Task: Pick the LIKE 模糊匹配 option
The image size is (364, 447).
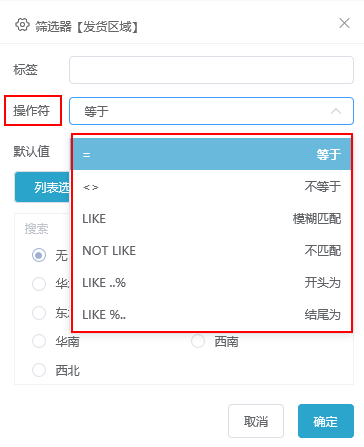Action: pyautogui.click(x=212, y=219)
